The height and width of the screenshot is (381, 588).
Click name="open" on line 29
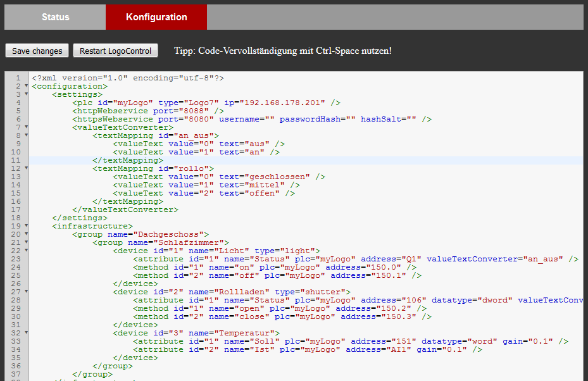point(237,309)
